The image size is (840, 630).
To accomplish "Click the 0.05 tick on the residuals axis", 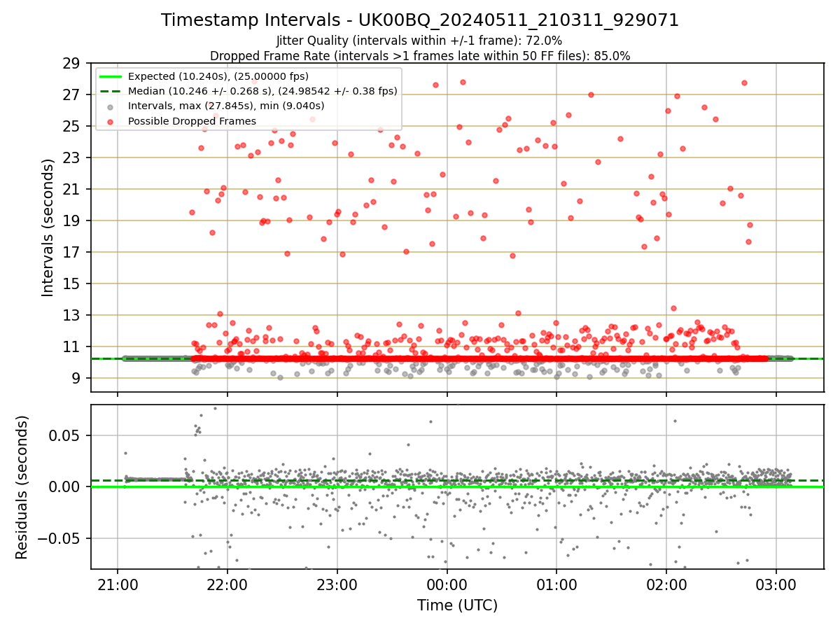I will 66,435.
